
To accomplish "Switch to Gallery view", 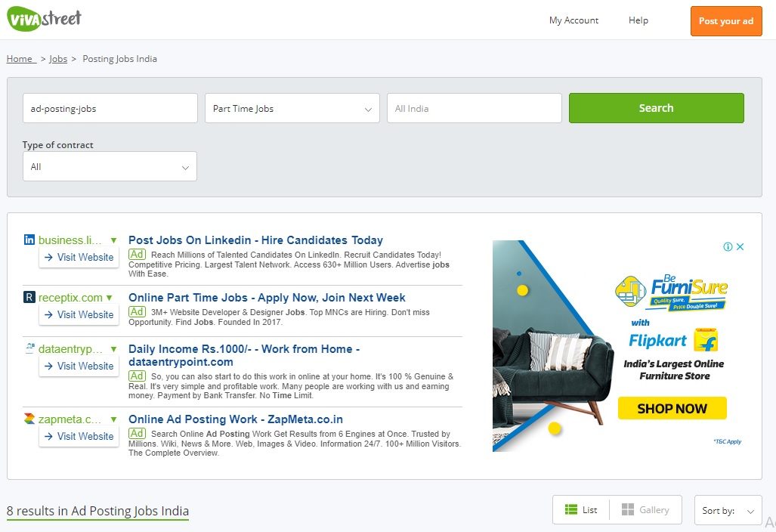I will (x=645, y=510).
